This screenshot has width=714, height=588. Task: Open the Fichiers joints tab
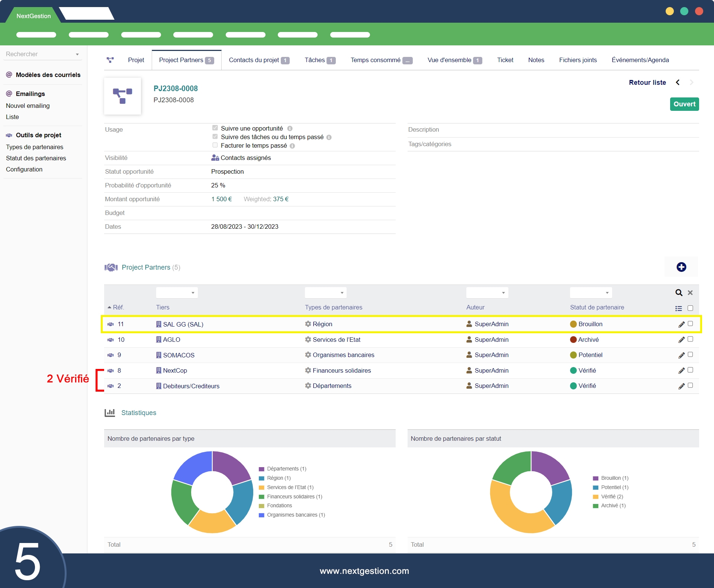pyautogui.click(x=578, y=60)
